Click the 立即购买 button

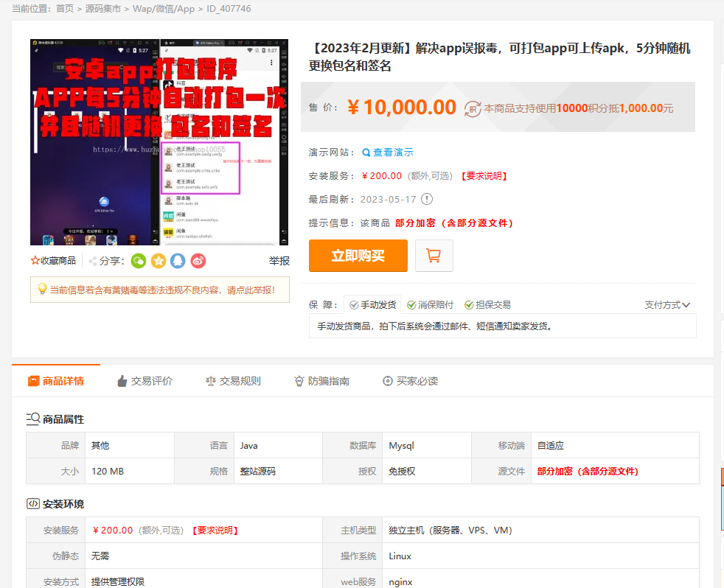click(358, 256)
